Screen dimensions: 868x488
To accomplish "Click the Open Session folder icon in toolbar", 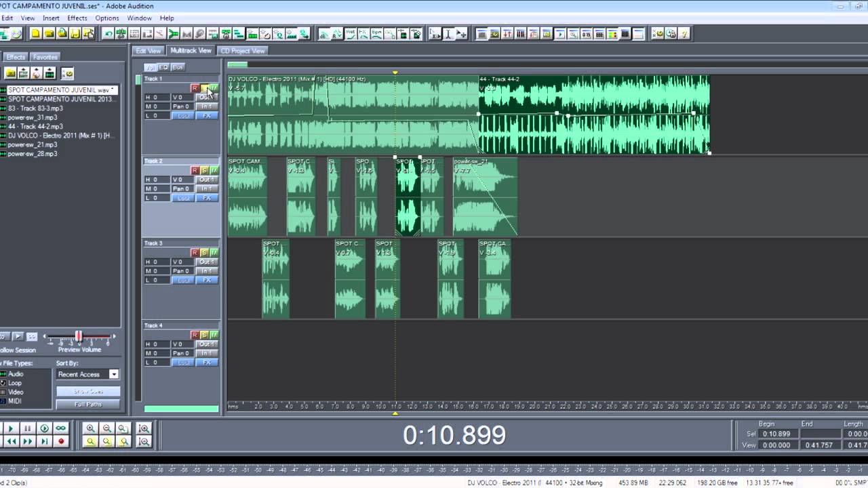I will (49, 33).
